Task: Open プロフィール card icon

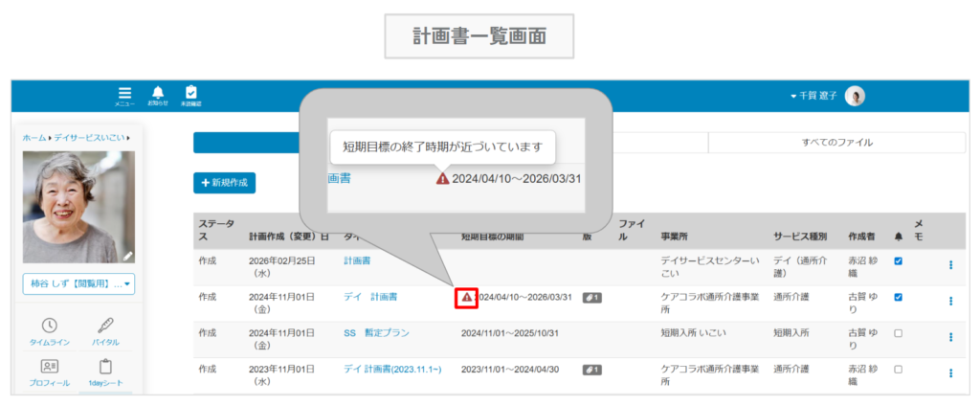Action: [x=50, y=371]
